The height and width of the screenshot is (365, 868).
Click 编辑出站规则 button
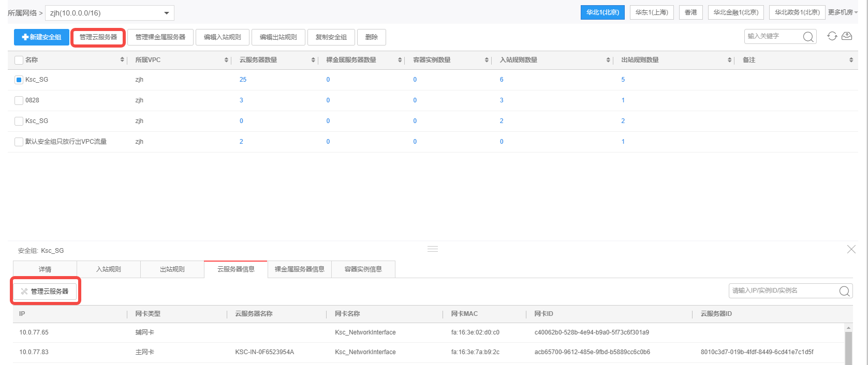(278, 37)
